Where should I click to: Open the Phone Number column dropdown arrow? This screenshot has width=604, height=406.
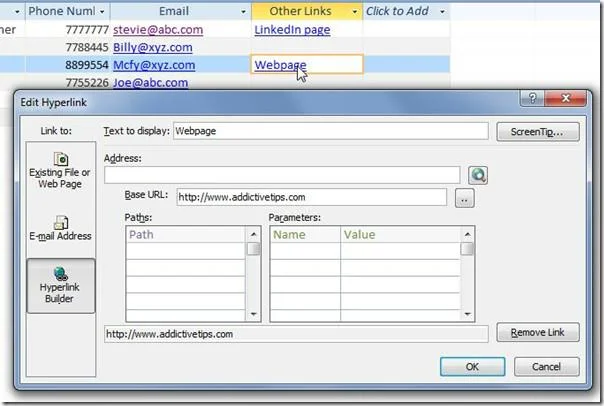[102, 12]
